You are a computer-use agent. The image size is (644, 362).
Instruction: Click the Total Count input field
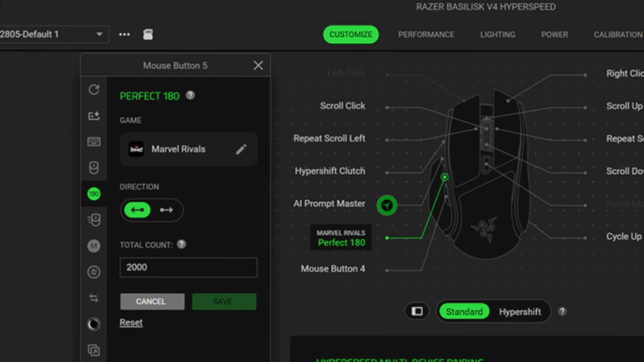click(189, 267)
